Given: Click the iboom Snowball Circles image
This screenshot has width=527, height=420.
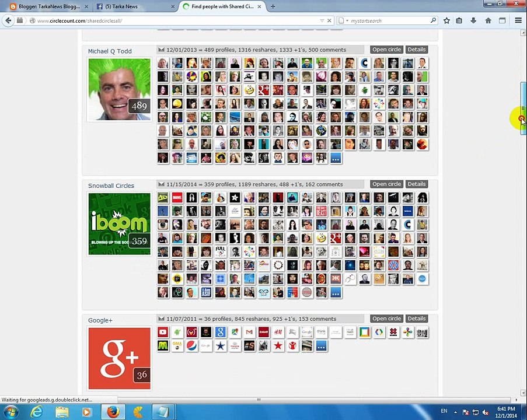Looking at the screenshot, I should point(119,224).
